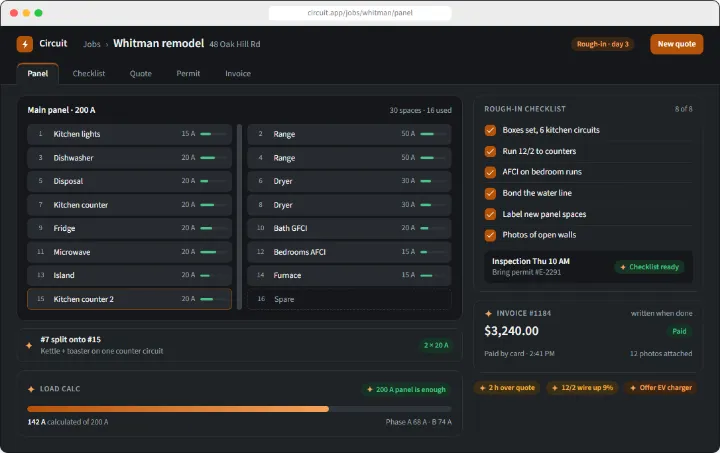The height and width of the screenshot is (453, 720).
Task: Click the 2 × 20 A badge
Action: (436, 345)
